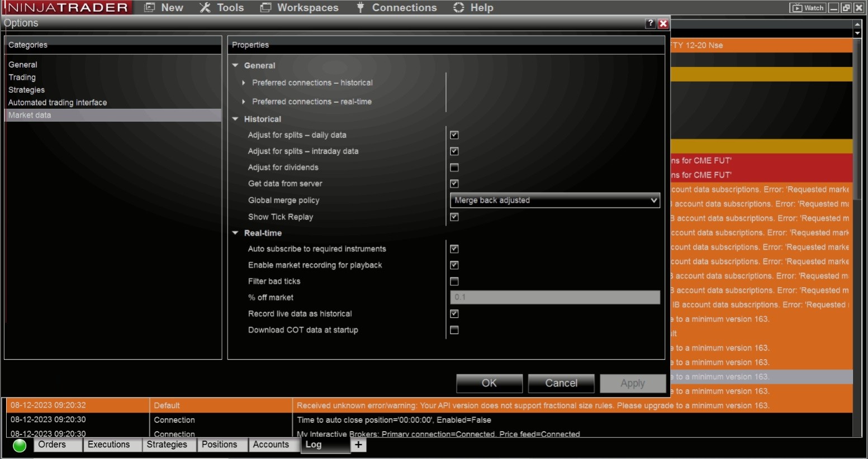Toggle Adjust for splits – intraday data checkbox
Viewport: 868px width, 459px height.
[454, 151]
